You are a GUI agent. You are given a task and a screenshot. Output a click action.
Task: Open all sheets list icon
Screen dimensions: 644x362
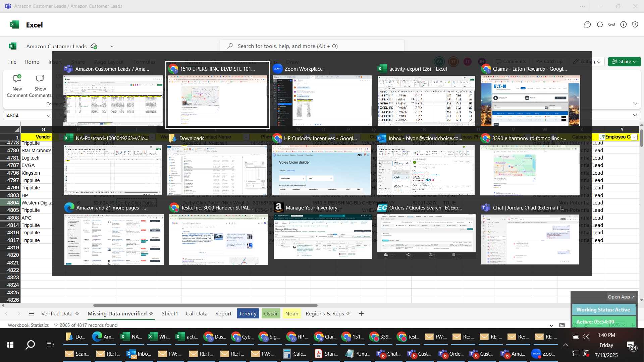click(x=32, y=314)
